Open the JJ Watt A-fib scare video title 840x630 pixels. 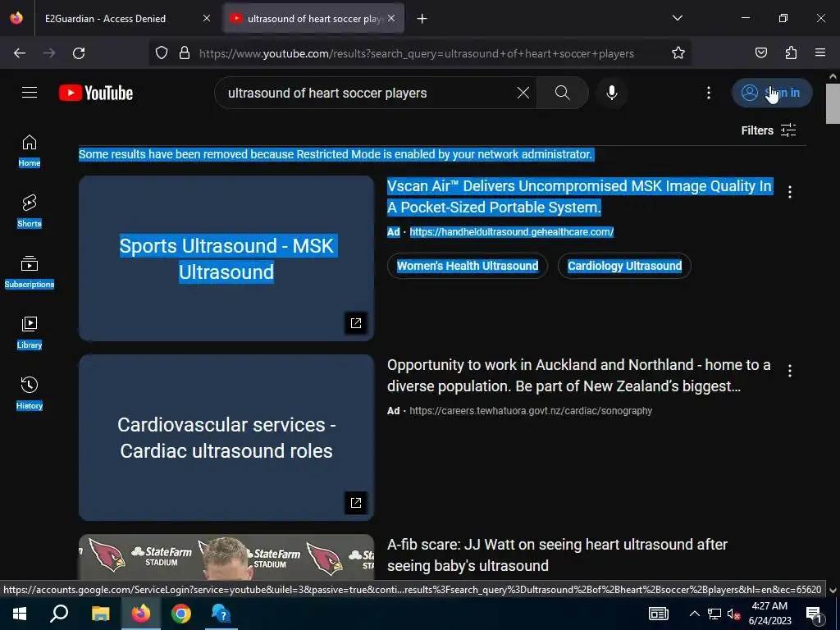point(557,555)
